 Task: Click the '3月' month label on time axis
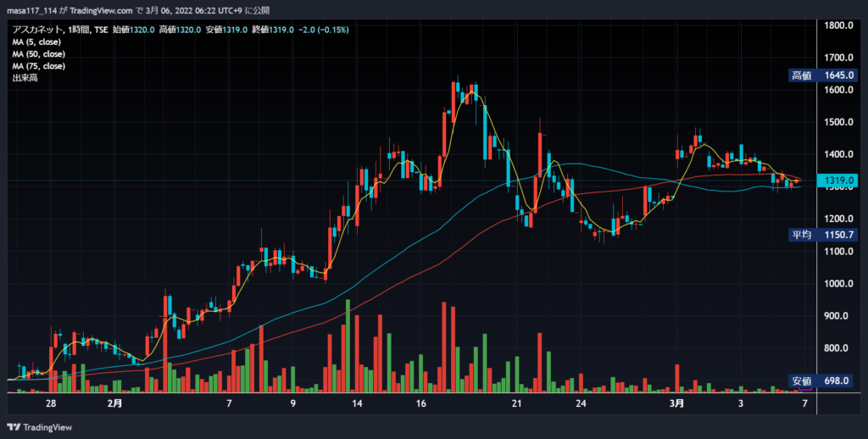coord(676,403)
